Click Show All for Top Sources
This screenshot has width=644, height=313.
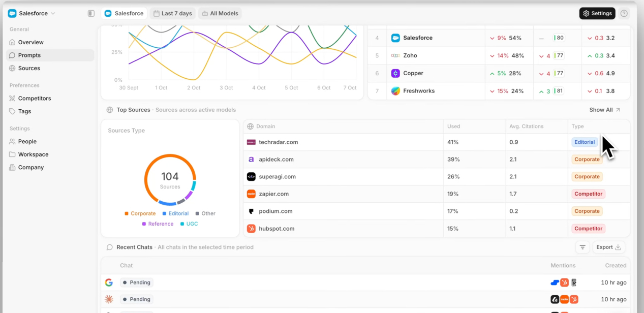pyautogui.click(x=604, y=110)
